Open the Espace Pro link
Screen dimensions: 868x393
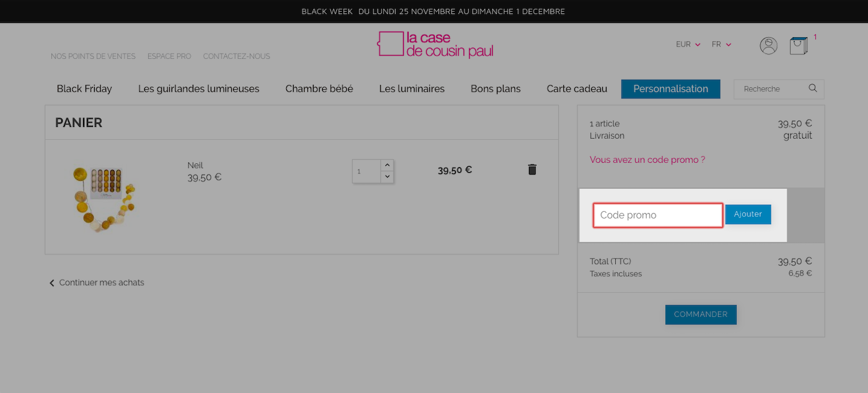[x=169, y=56]
